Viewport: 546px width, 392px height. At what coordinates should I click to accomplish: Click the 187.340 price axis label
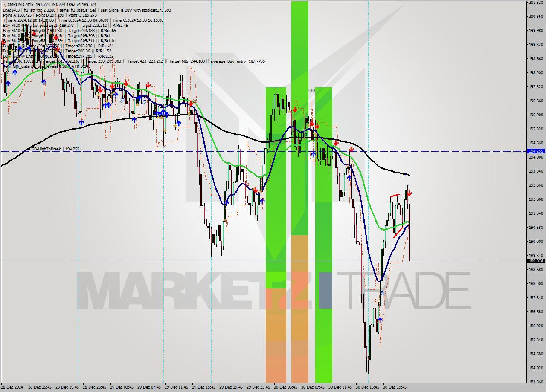click(x=535, y=298)
